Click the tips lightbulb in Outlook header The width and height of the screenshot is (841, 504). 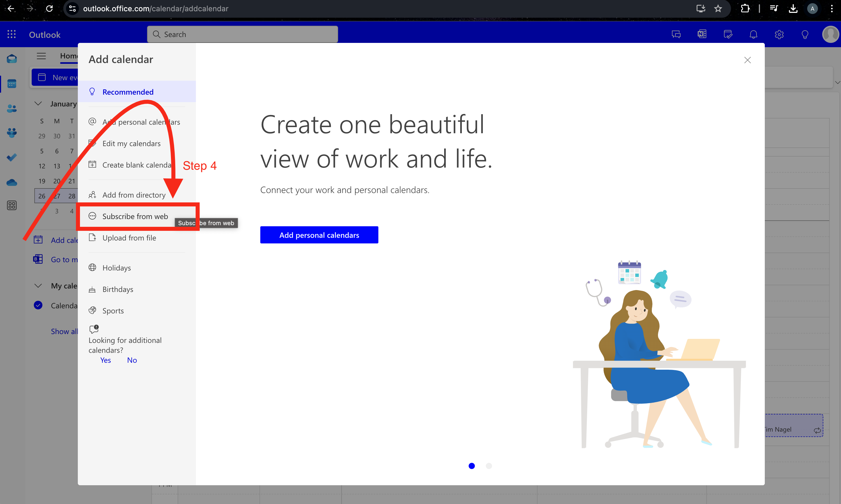pos(805,34)
